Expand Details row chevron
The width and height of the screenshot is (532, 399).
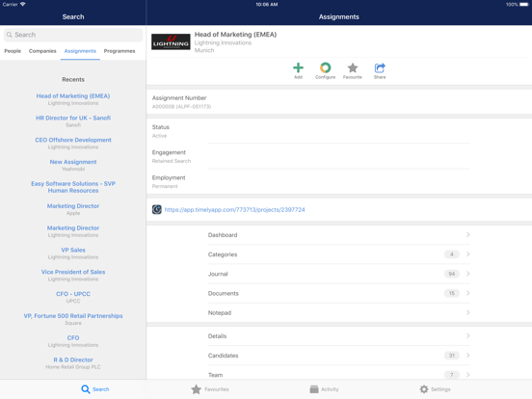(x=467, y=336)
